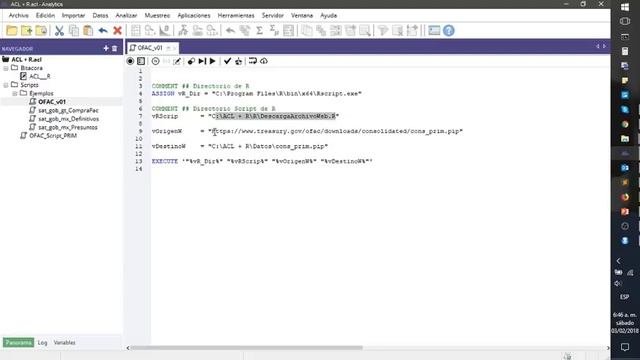Open the Herramientas menu
The height and width of the screenshot is (360, 640).
236,16
